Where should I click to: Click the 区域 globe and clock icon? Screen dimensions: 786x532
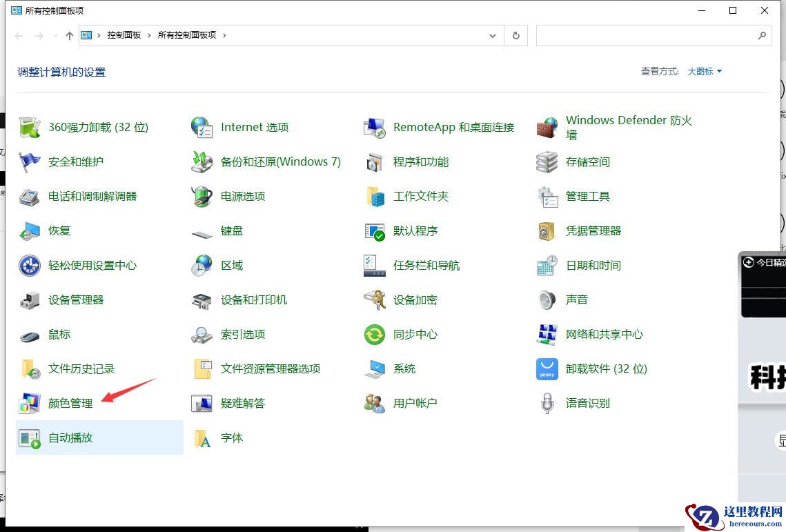(202, 266)
